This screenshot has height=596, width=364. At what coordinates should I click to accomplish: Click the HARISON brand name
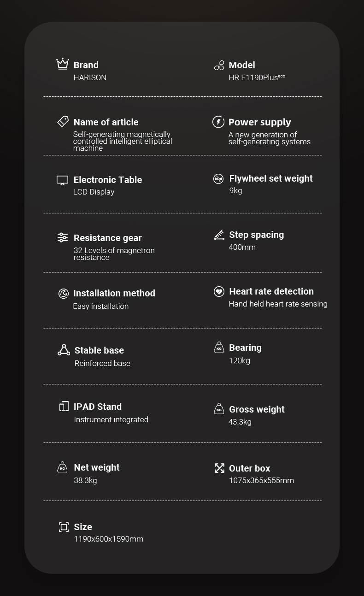90,77
